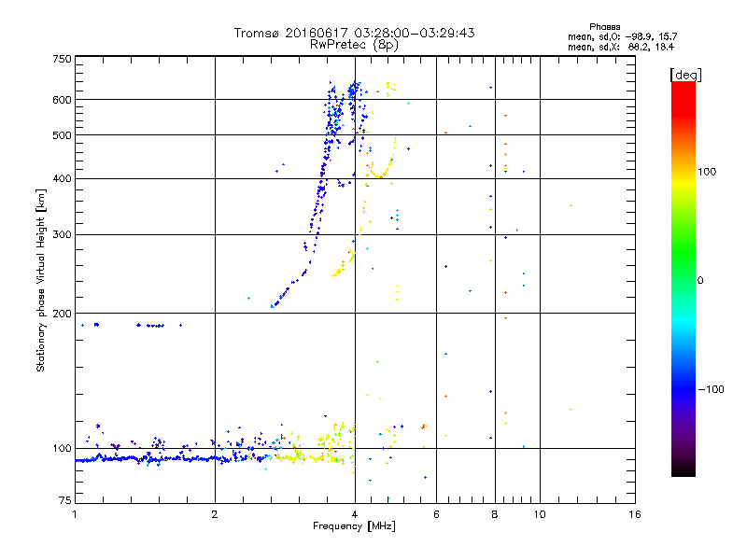Click the 'Stationary phase Virtual Height [km]' axis title
The width and height of the screenshot is (747, 560).
tap(41, 280)
